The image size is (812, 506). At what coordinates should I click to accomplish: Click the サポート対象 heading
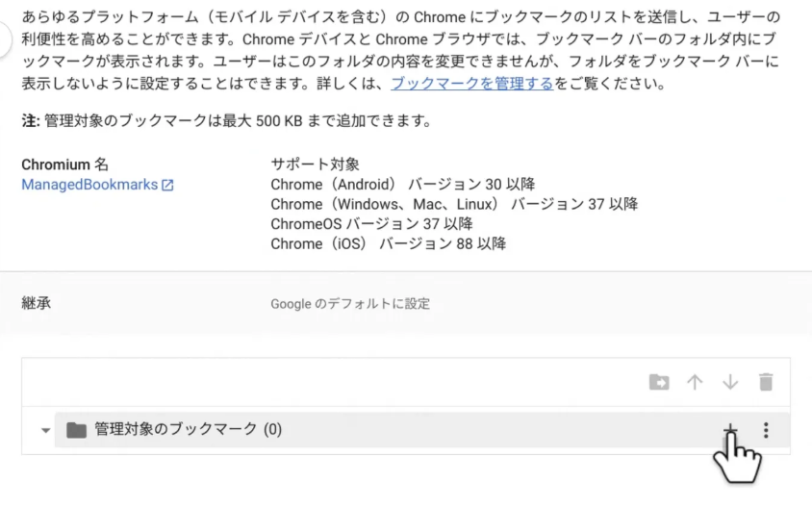[315, 164]
